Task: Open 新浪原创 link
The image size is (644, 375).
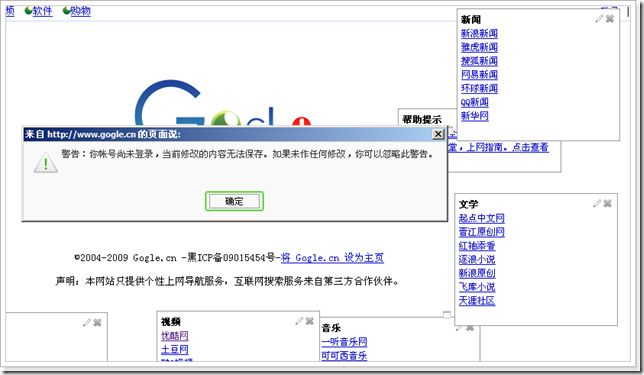Action: pyautogui.click(x=477, y=273)
